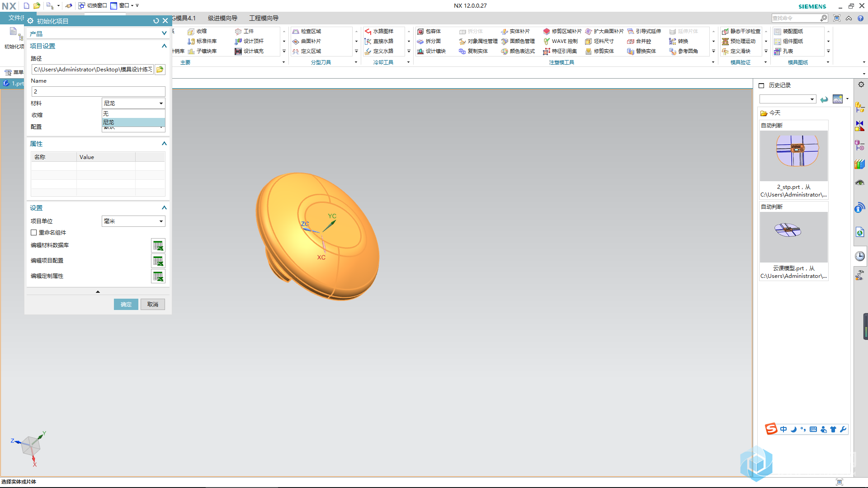Click the 切换窗口 switch window button

[93, 6]
